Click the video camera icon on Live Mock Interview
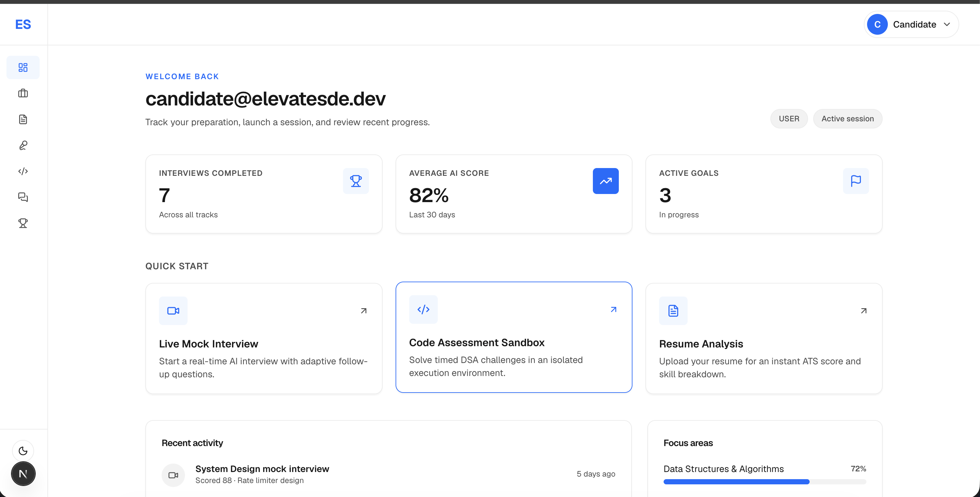 point(173,311)
